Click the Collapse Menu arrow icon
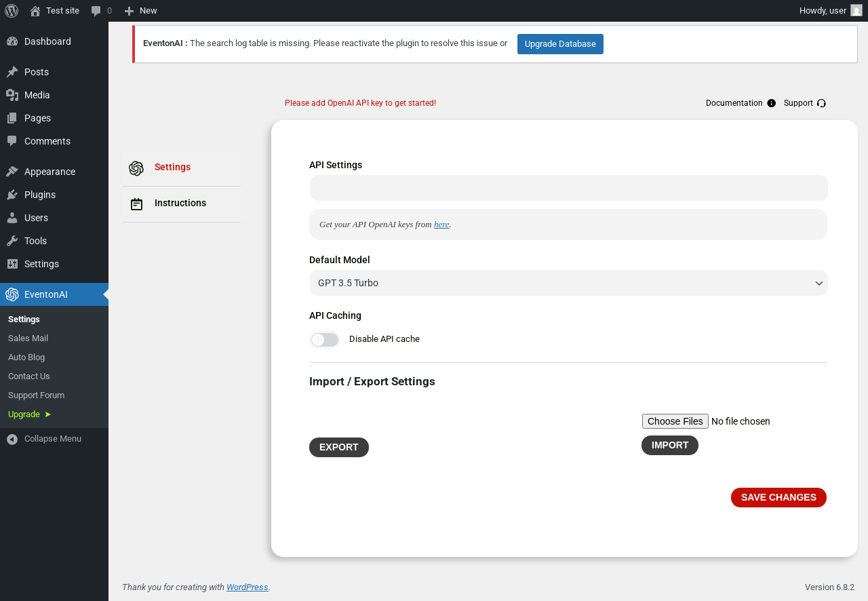The image size is (868, 601). point(12,440)
